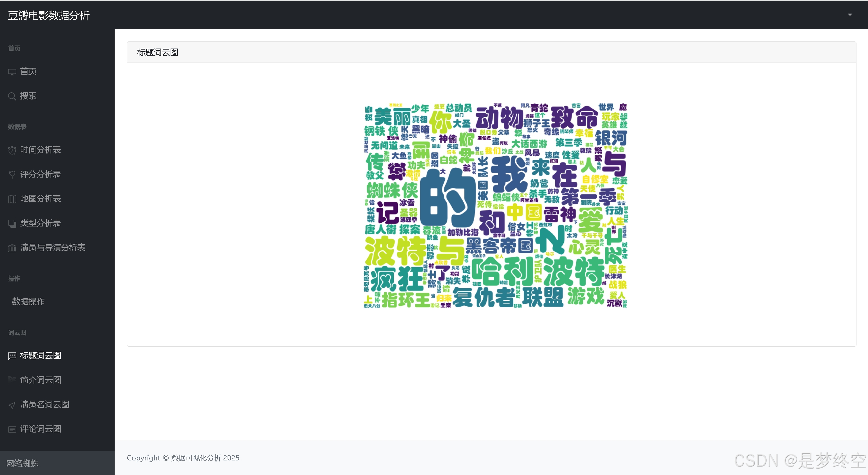This screenshot has width=868, height=475.
Task: Open the 数据操作 menu item
Action: [28, 302]
